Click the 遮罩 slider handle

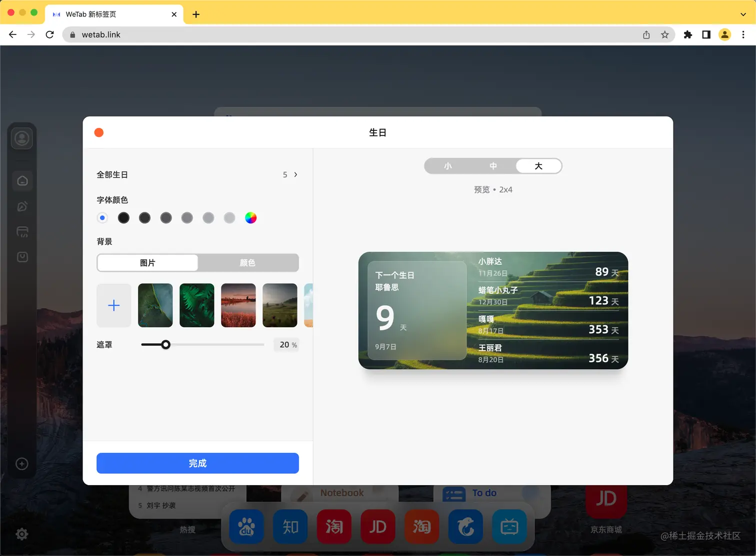click(165, 345)
